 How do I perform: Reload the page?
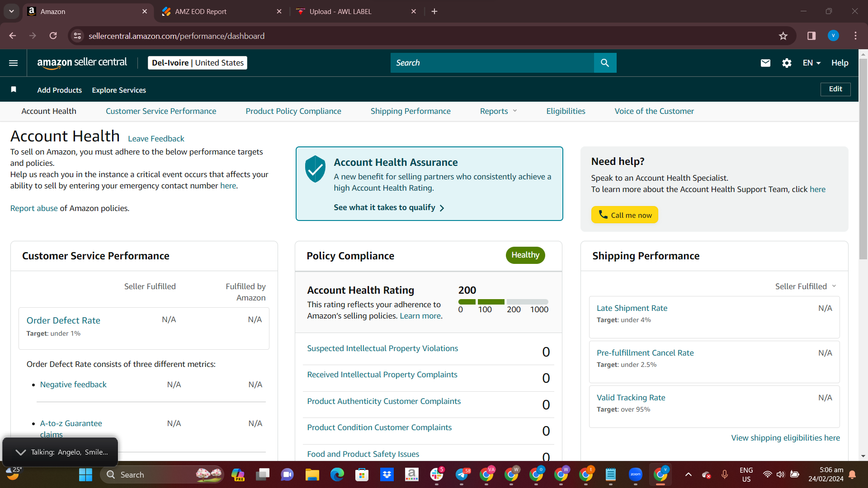pos(53,36)
